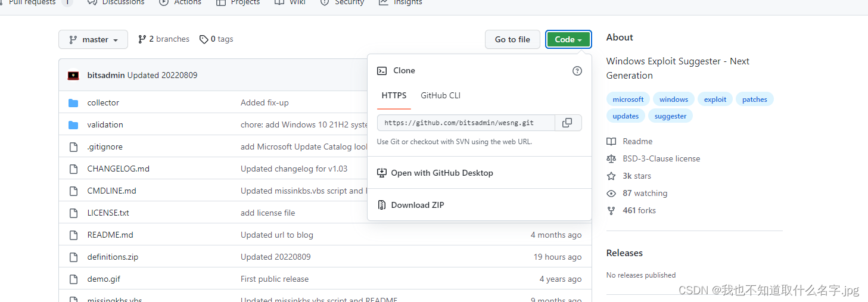Open 'First public release' commit message
This screenshot has width=868, height=302.
pos(275,279)
